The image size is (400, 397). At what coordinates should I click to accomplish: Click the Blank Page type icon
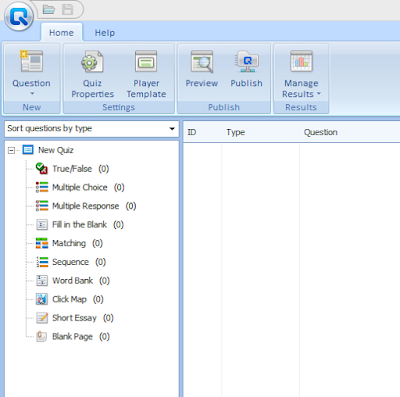tap(41, 336)
